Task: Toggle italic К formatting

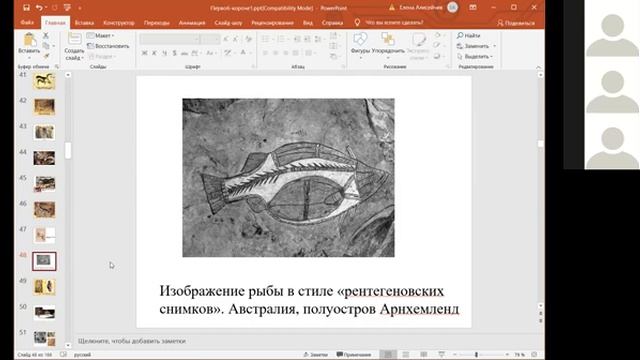Action: click(x=154, y=53)
